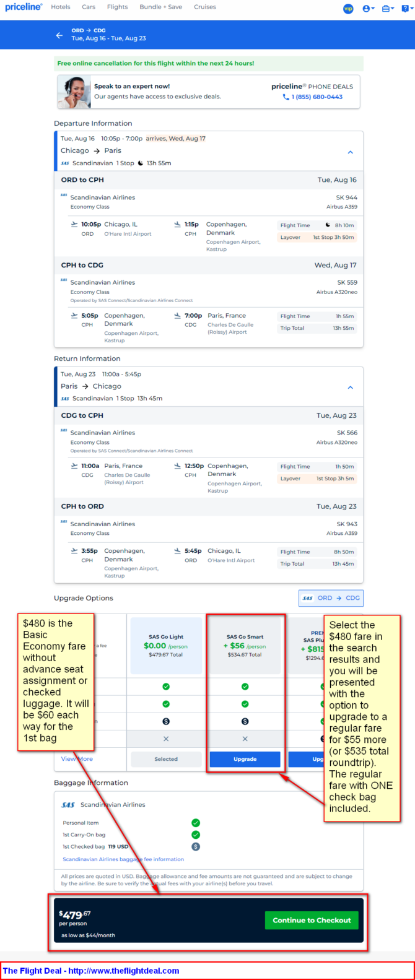Click the second green check under SAS Go Smart

point(245,704)
